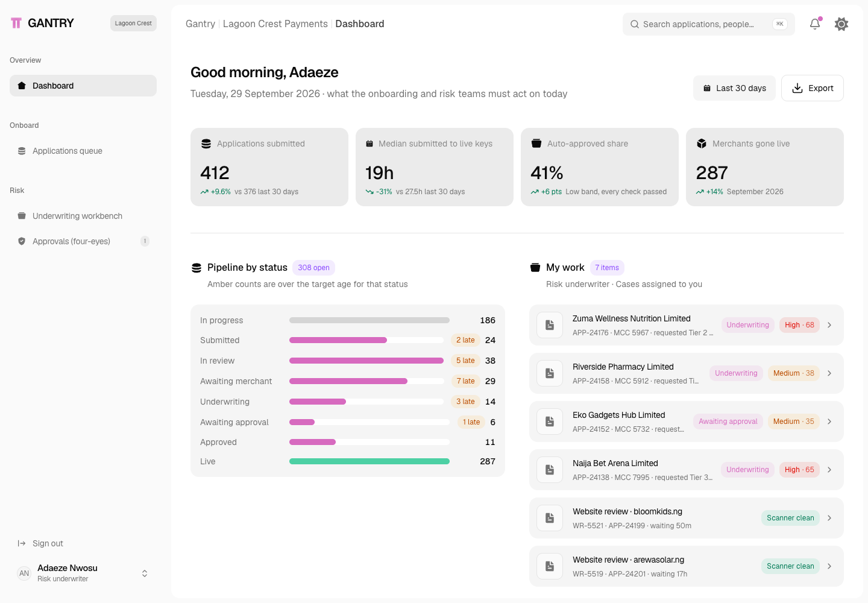
Task: Click document icon for Riverside Pharmacy Limited
Action: (550, 373)
